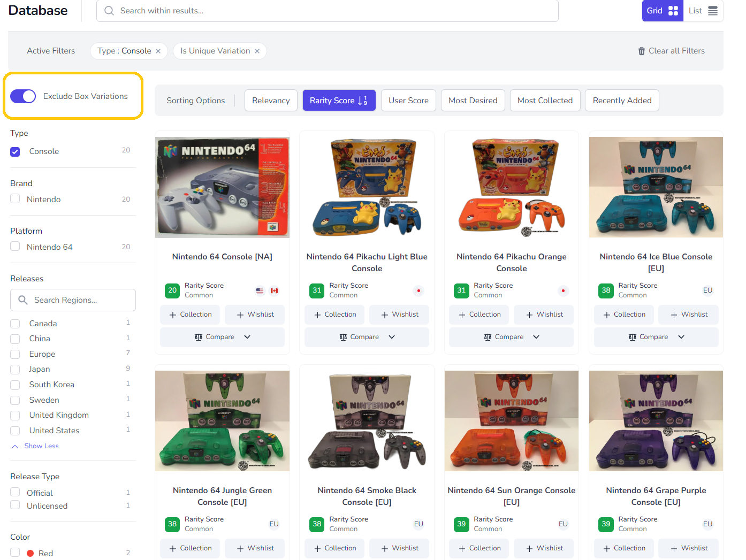
Task: Add Pikachu Orange Console to Wishlist
Action: pos(543,315)
